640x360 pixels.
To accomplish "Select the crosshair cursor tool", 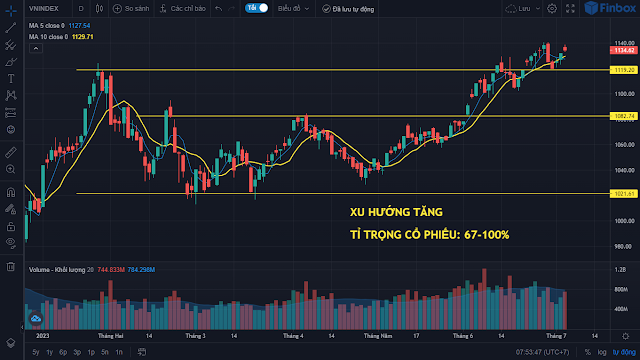I will point(11,11).
